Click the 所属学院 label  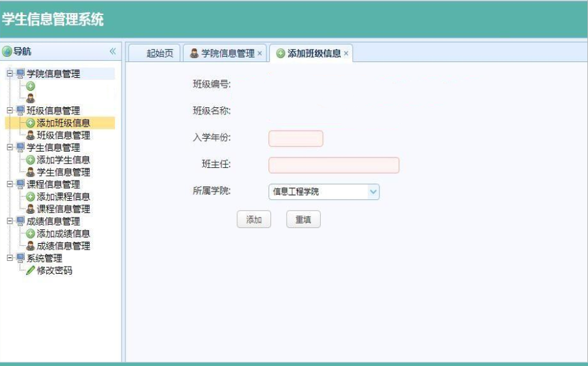(x=212, y=191)
